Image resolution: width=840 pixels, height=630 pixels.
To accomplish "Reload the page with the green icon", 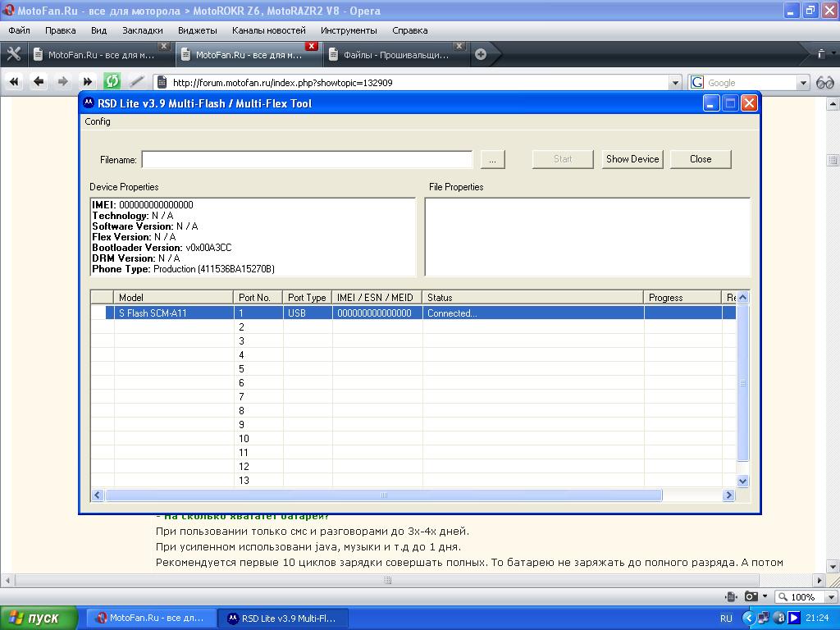I will pyautogui.click(x=112, y=81).
